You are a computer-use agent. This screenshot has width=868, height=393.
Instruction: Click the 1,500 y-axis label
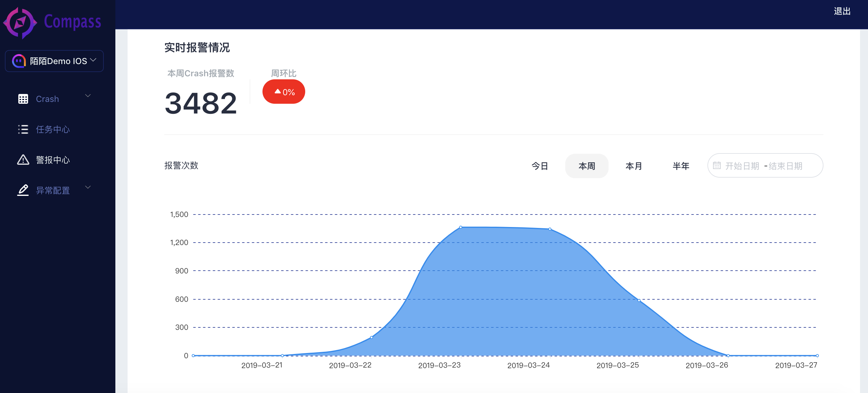pos(179,215)
